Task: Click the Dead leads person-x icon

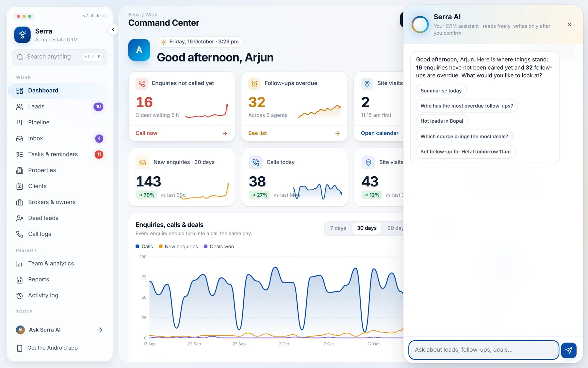Action: point(20,218)
